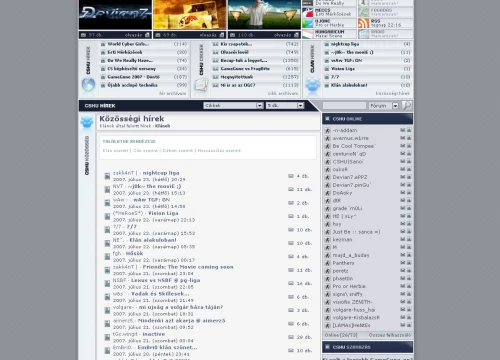
Task: Open 'GameGune 2007' news item
Action: pyautogui.click(x=133, y=77)
